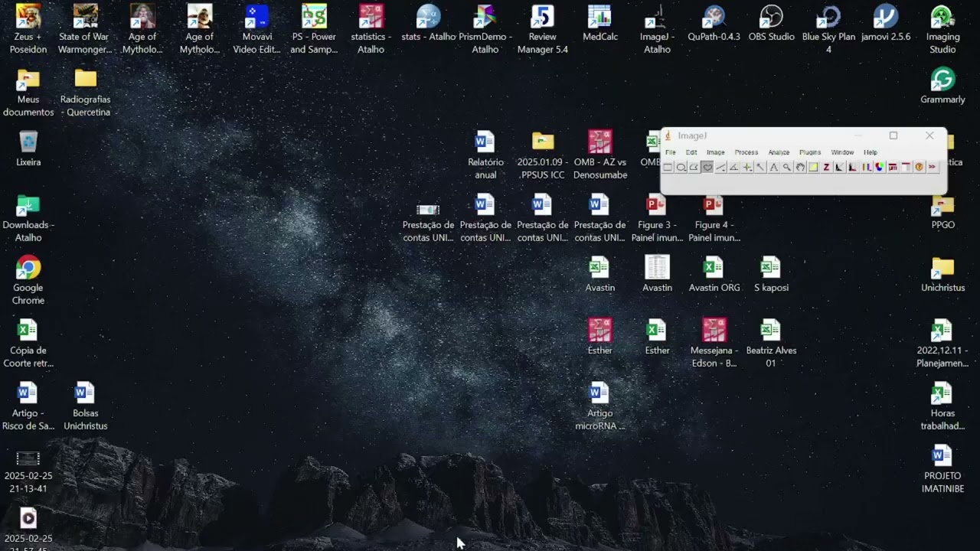This screenshot has width=980, height=551.
Task: Open the Process menu in ImageJ
Action: (746, 152)
